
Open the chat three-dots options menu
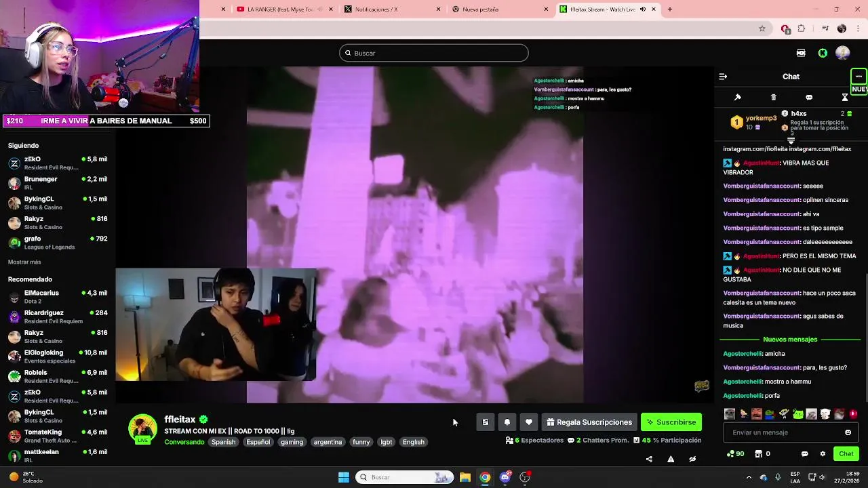coord(859,77)
